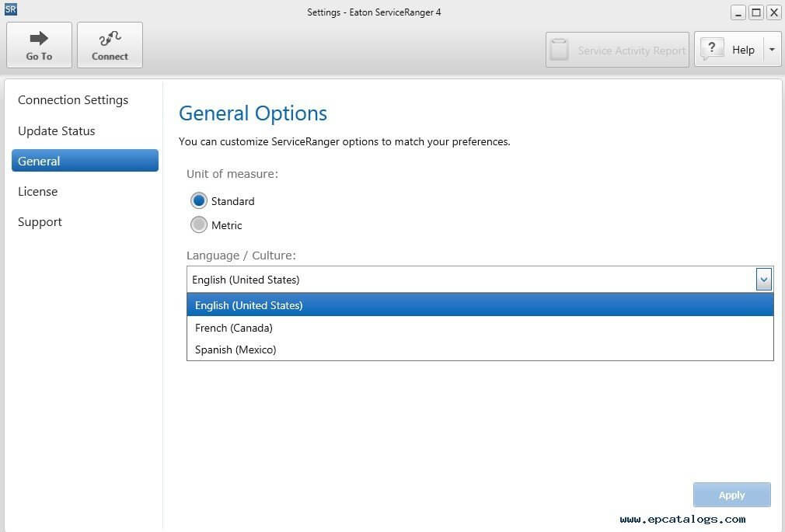Screen dimensions: 785x532
Task: Click the clipboard icon on Service Activity Report
Action: [x=560, y=49]
